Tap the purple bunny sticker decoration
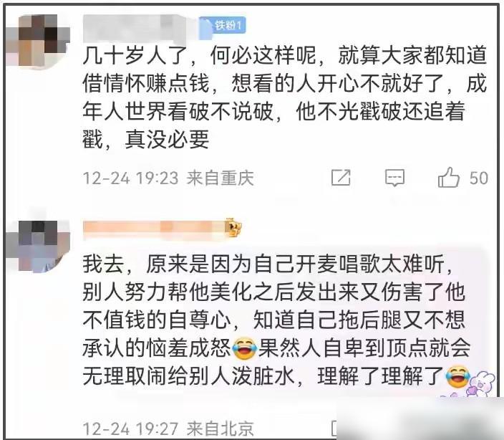The image size is (504, 440). 482,383
